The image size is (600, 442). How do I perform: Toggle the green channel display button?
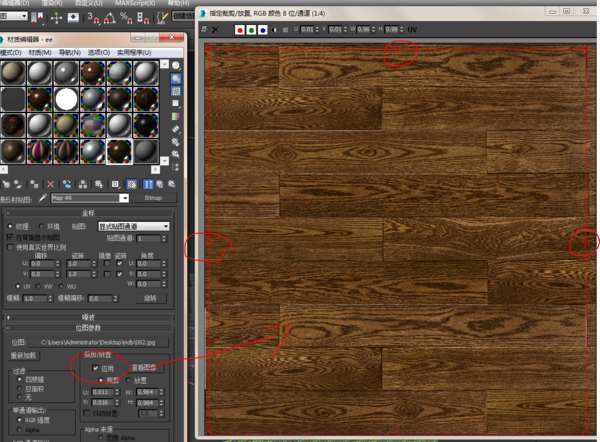251,30
